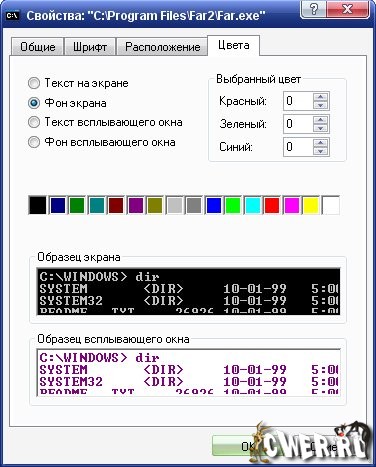
Task: Increase the Синий value with the up arrow
Action: click(x=321, y=143)
